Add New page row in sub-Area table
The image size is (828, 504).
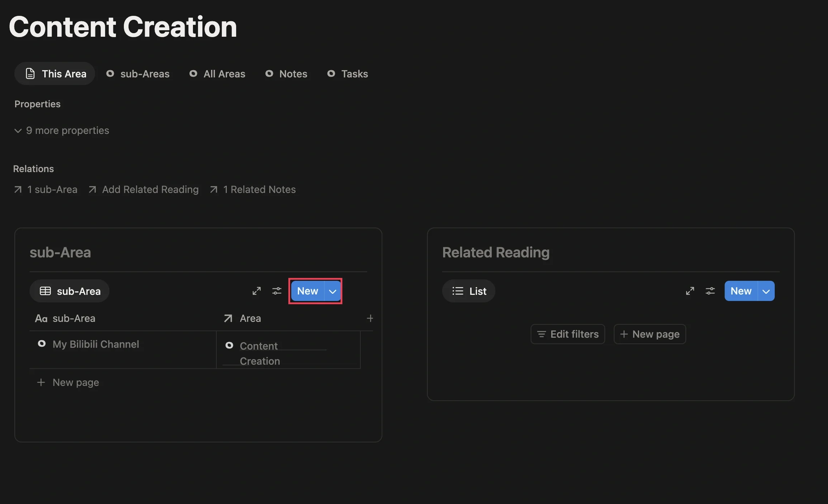pos(68,382)
